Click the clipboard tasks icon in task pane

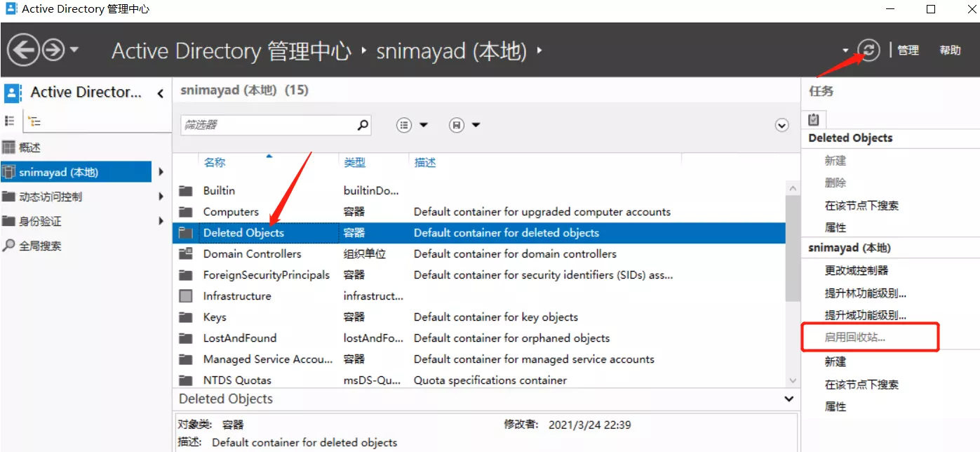click(x=814, y=119)
